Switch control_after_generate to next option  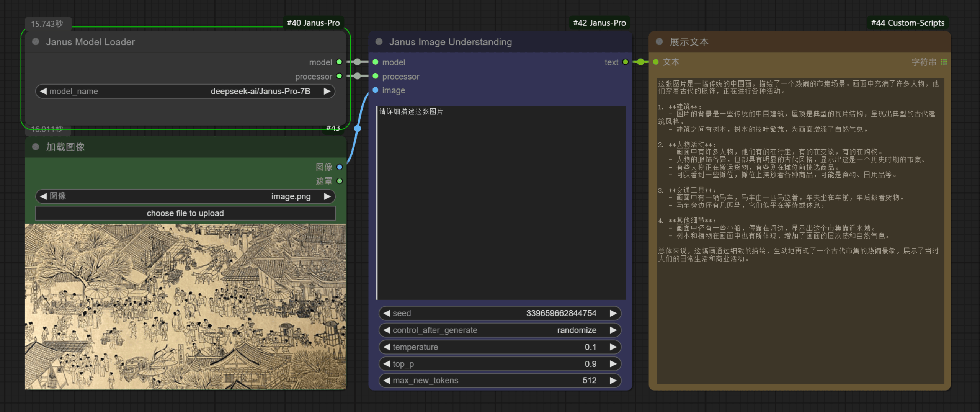pos(613,330)
